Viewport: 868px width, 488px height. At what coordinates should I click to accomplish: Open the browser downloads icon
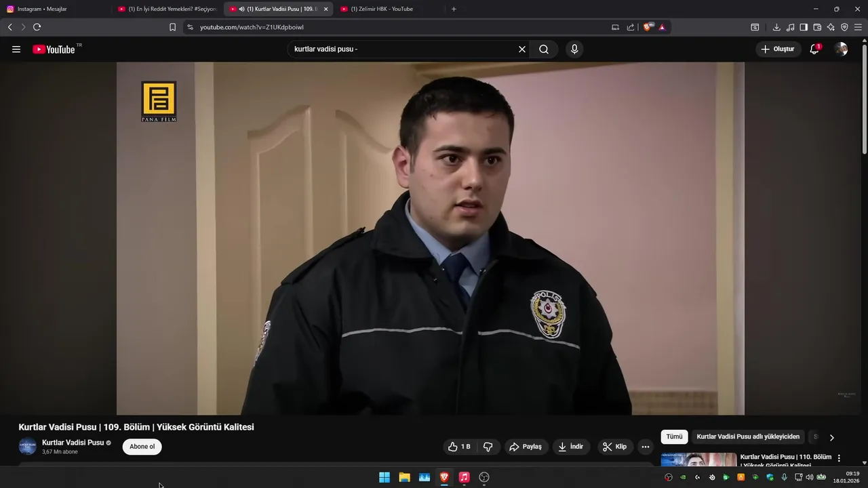click(x=776, y=27)
